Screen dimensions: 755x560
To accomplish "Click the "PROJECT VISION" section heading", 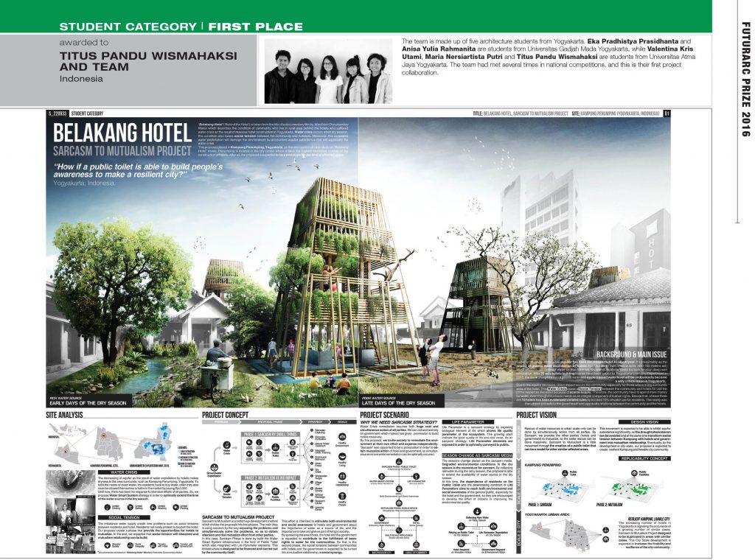I will 537,415.
